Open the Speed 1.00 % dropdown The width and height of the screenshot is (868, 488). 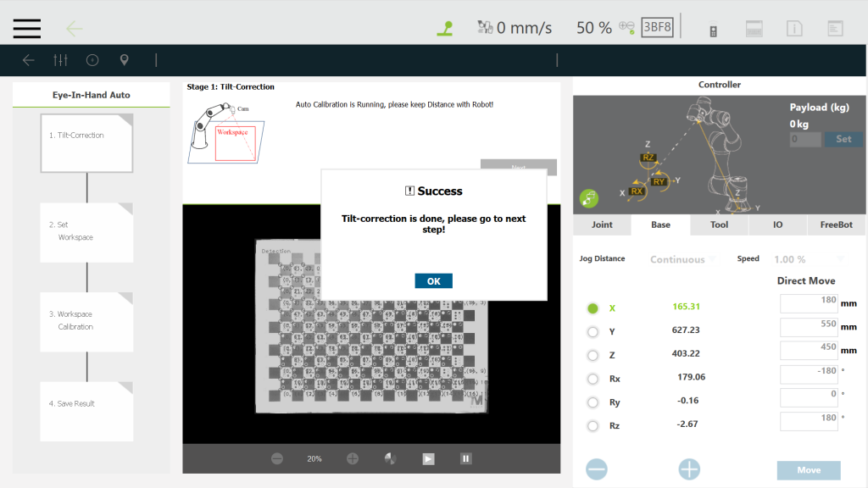coord(809,259)
